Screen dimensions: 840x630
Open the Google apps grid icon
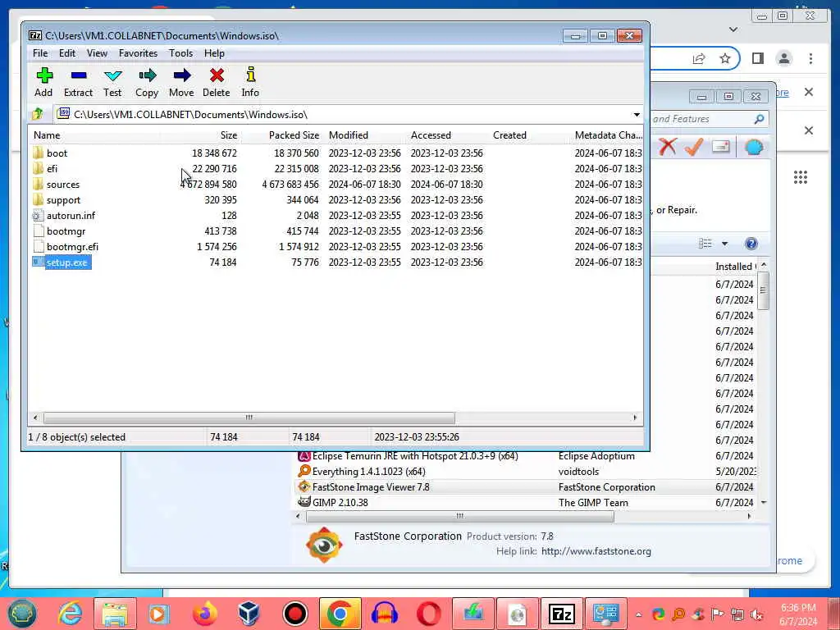click(801, 177)
